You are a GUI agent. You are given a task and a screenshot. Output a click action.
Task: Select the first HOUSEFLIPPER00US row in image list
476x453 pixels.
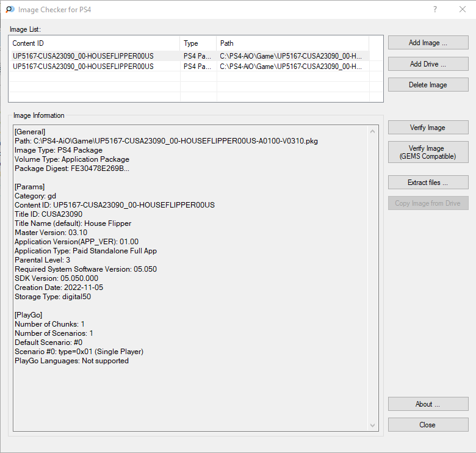click(189, 56)
